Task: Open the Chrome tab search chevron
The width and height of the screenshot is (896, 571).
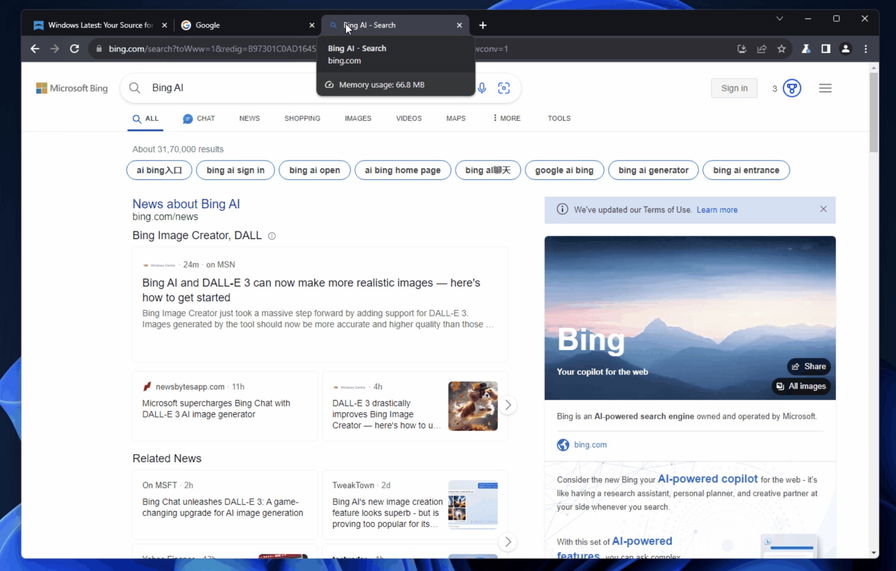Action: coord(780,18)
